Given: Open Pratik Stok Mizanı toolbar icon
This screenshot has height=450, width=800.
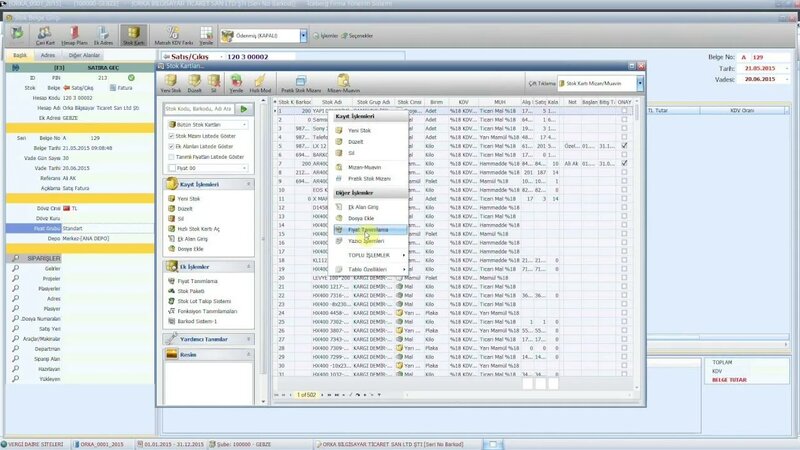Looking at the screenshot, I should coord(301,81).
